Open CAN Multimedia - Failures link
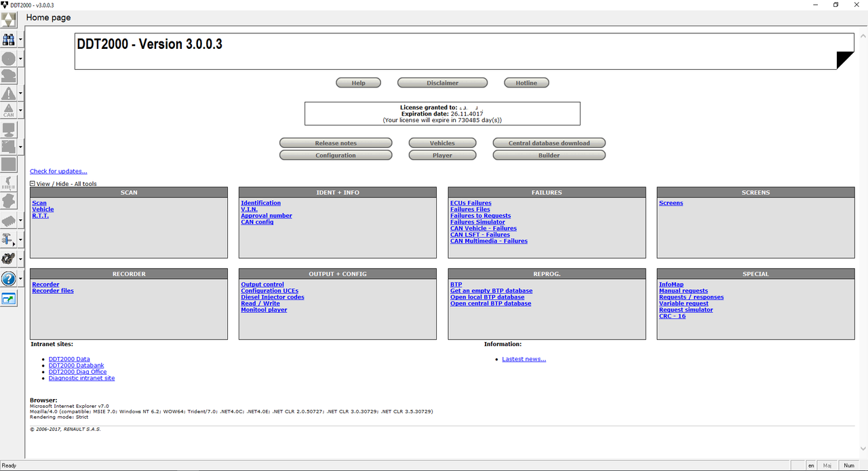 point(489,241)
